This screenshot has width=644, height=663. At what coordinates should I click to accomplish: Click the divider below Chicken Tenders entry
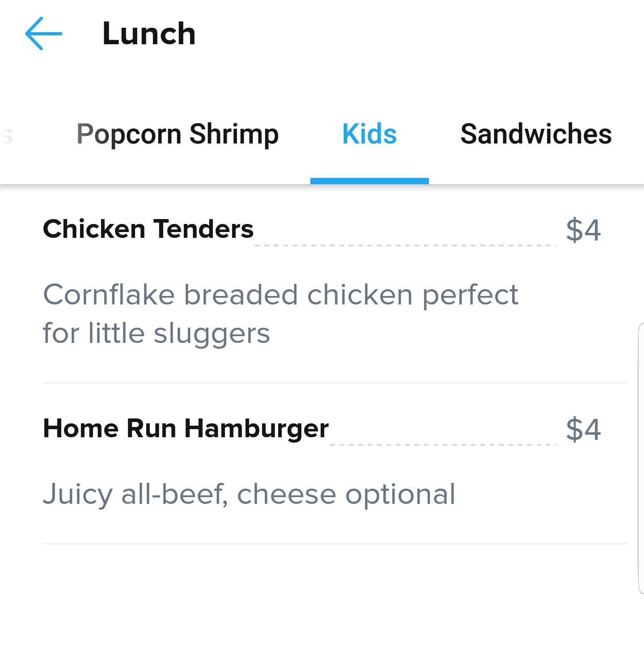[335, 383]
